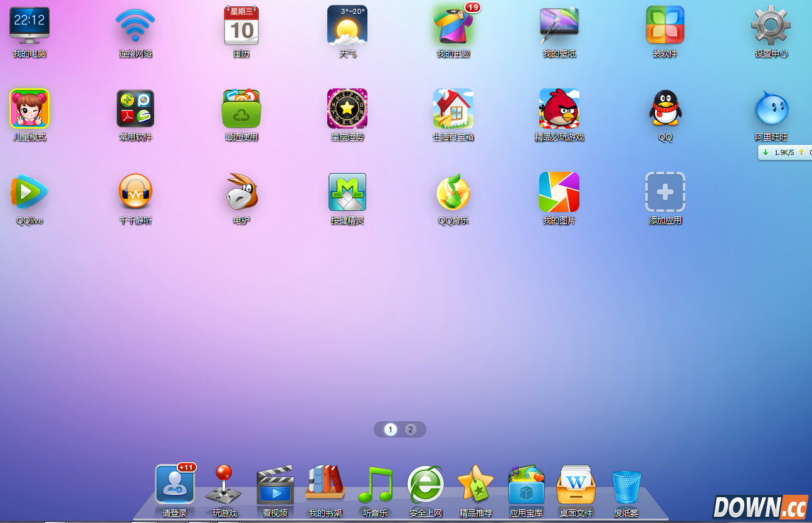The image size is (812, 523).
Task: Open the calendar icon showing 10
Action: [241, 26]
